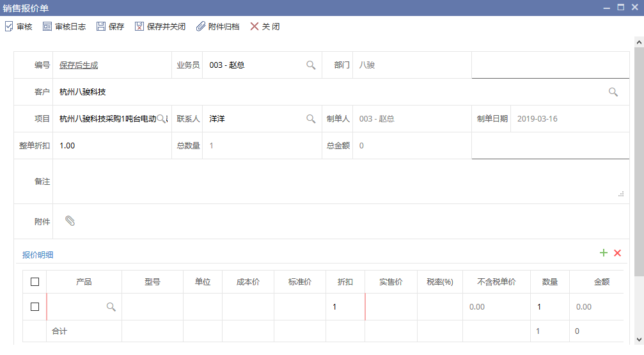
Task: Click the 保存 save icon
Action: click(101, 27)
